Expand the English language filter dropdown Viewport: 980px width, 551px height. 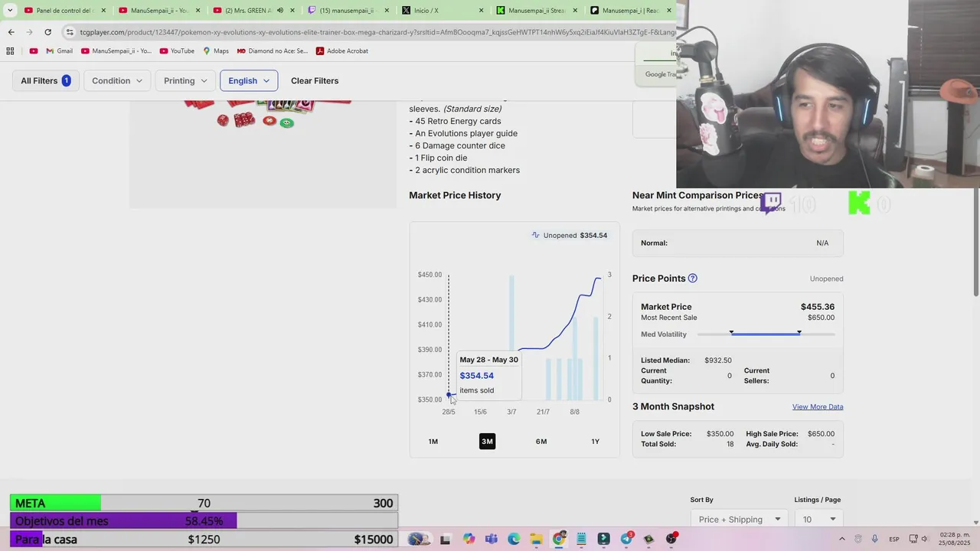249,80
